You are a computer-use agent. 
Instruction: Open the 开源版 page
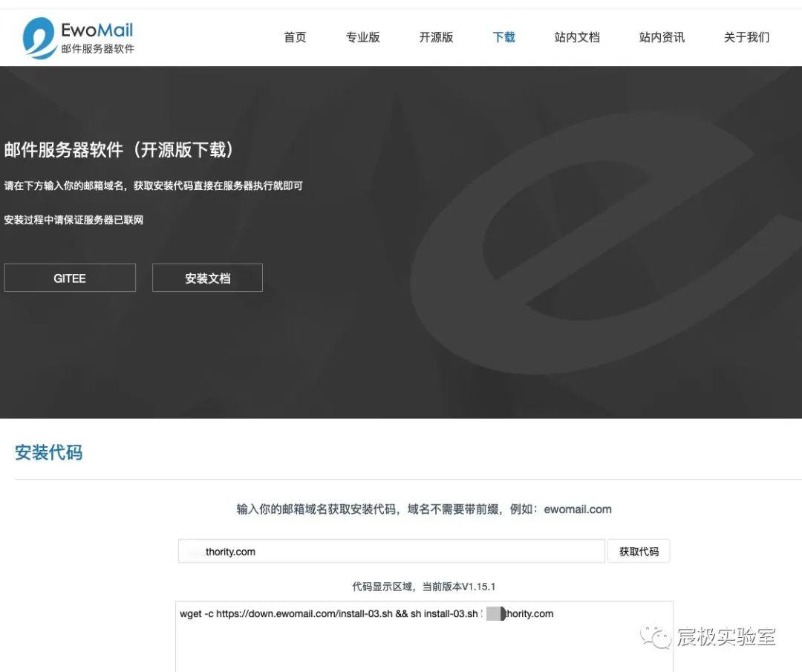pyautogui.click(x=434, y=37)
